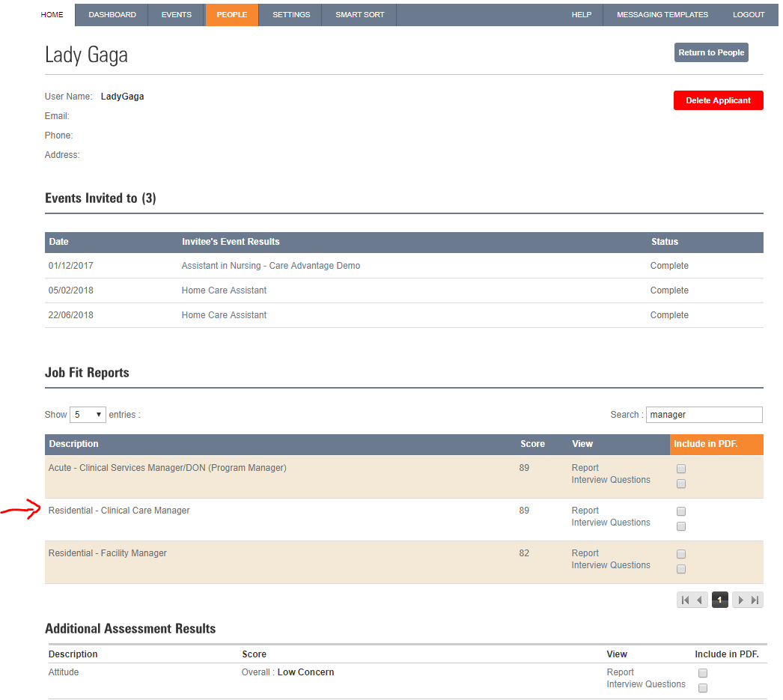Open the Show entries dropdown
Image resolution: width=783 pixels, height=700 pixels.
tap(88, 415)
